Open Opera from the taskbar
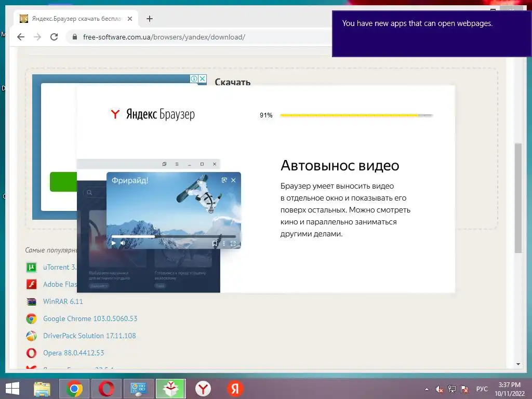532x399 pixels. click(106, 389)
